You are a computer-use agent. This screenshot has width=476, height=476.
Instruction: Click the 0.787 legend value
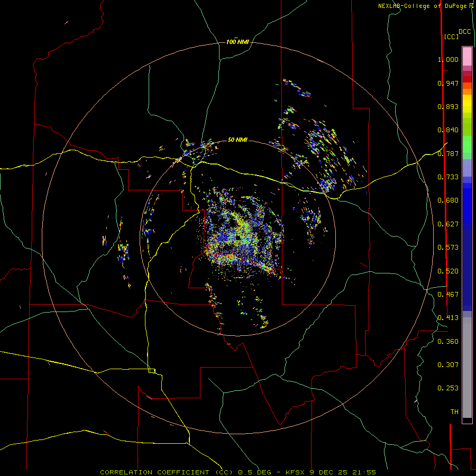pyautogui.click(x=448, y=153)
